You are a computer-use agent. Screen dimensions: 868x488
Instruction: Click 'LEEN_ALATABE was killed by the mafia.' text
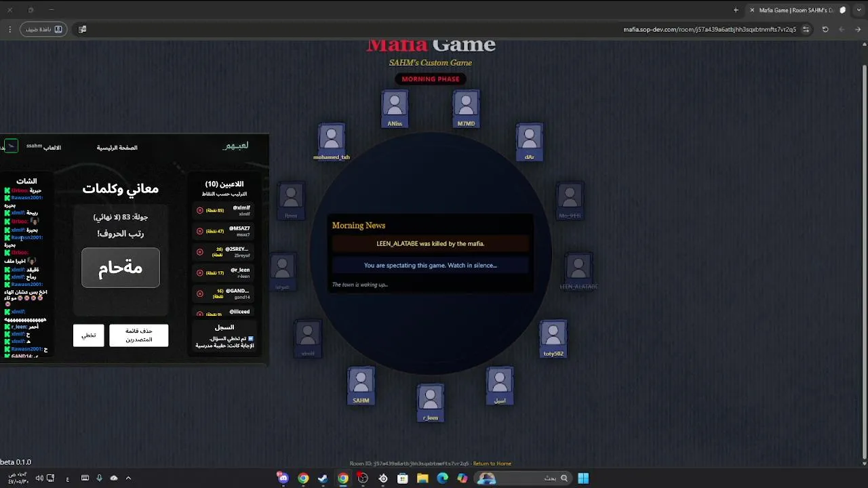[x=431, y=243]
